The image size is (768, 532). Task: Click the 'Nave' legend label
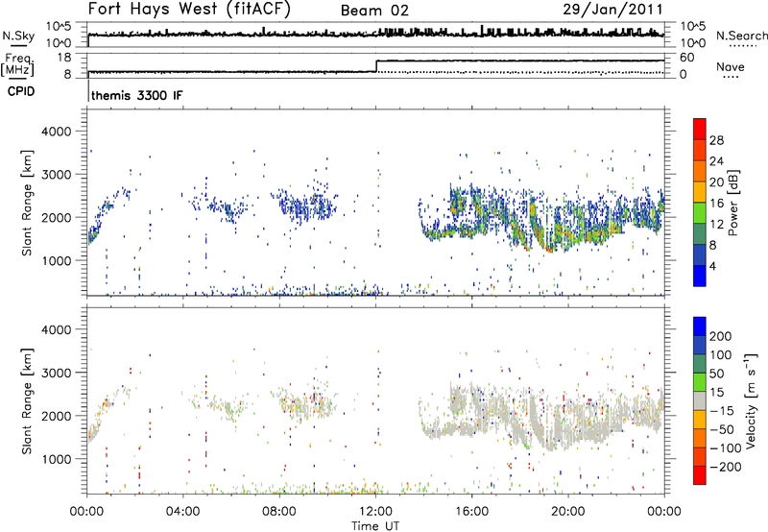[731, 66]
